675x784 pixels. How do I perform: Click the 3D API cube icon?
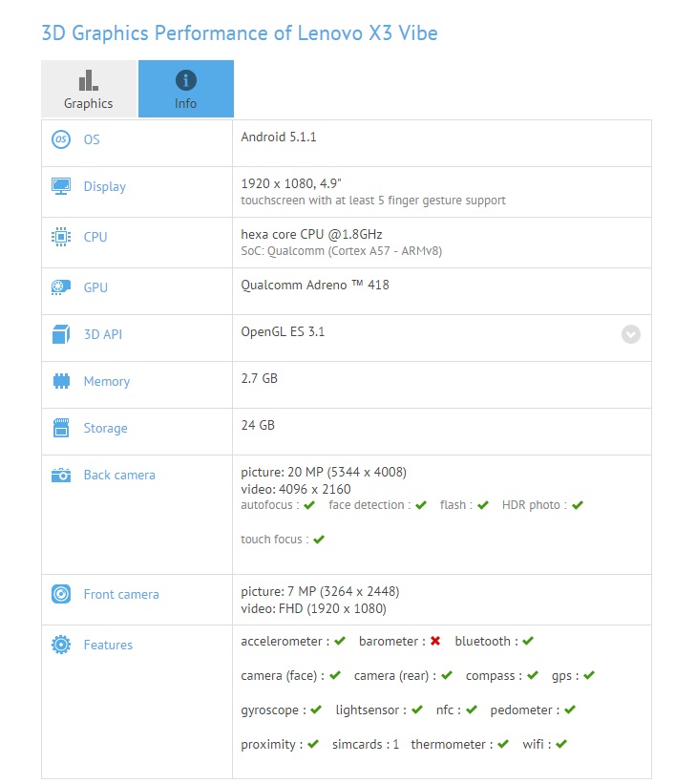[61, 334]
